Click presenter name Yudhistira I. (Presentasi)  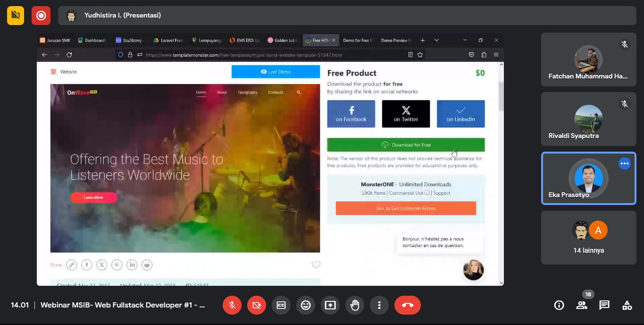[x=122, y=15]
